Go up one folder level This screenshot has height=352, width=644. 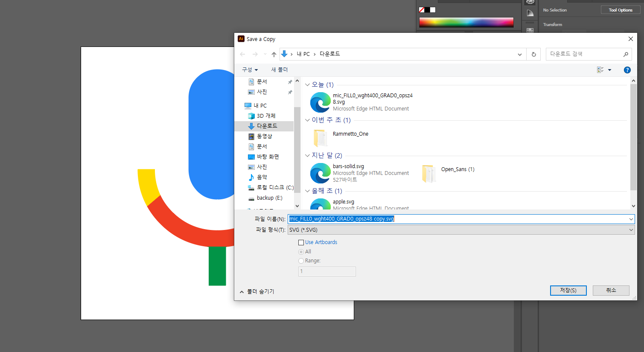pyautogui.click(x=274, y=54)
